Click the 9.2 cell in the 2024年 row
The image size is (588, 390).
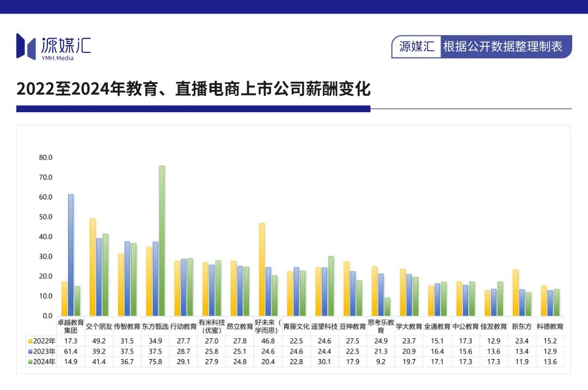point(381,362)
